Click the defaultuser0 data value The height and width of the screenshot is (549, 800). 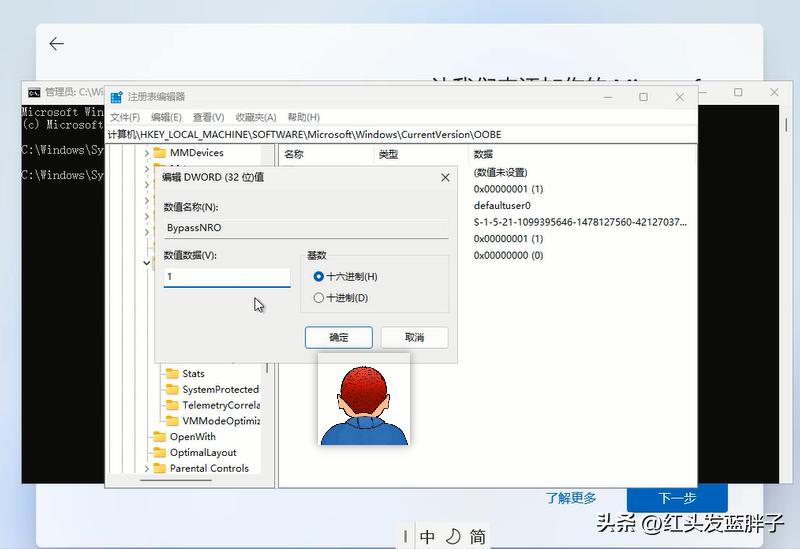pyautogui.click(x=502, y=206)
